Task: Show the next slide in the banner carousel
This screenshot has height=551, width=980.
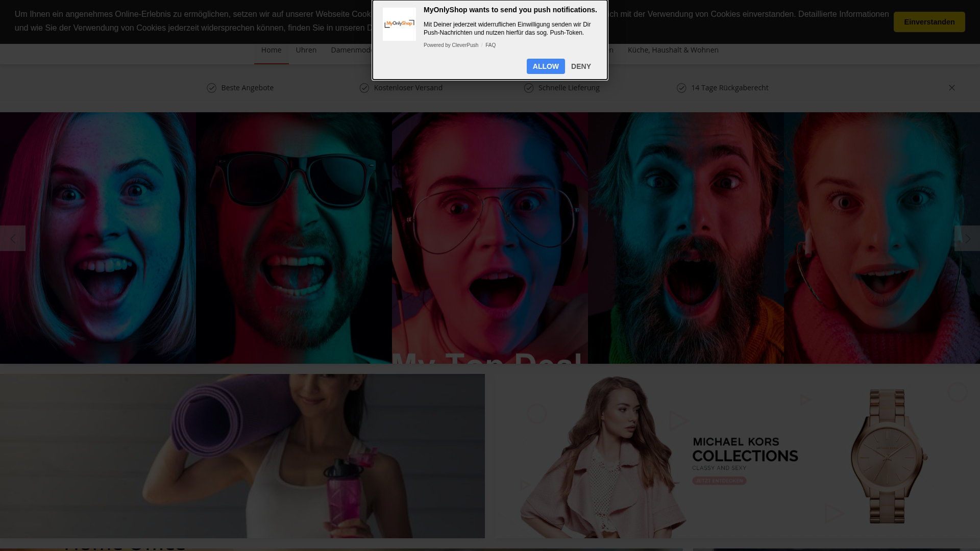Action: click(967, 238)
